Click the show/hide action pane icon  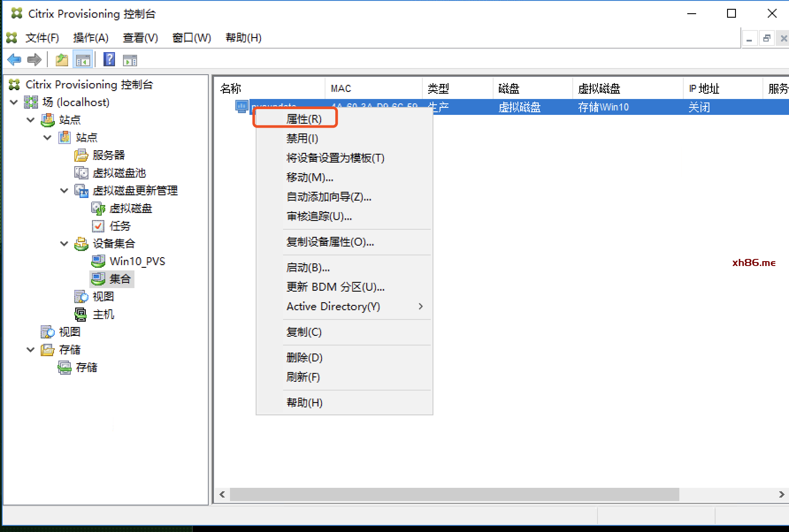pyautogui.click(x=130, y=60)
